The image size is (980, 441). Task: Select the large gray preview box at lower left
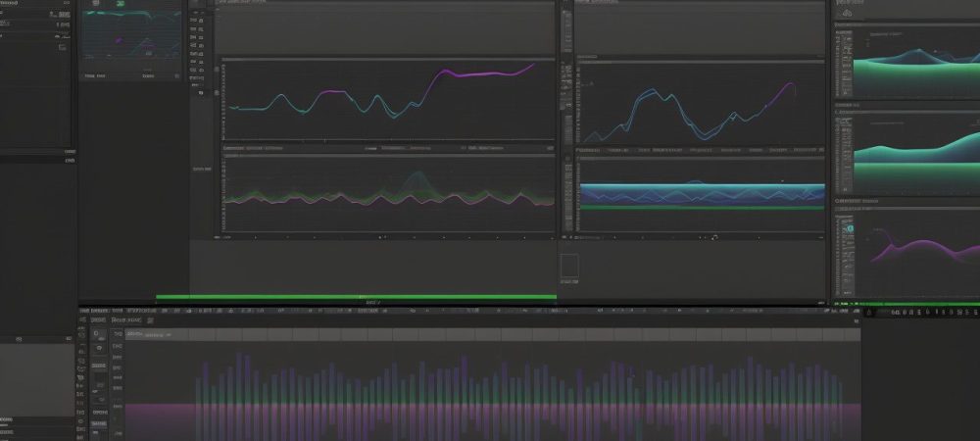(x=37, y=380)
